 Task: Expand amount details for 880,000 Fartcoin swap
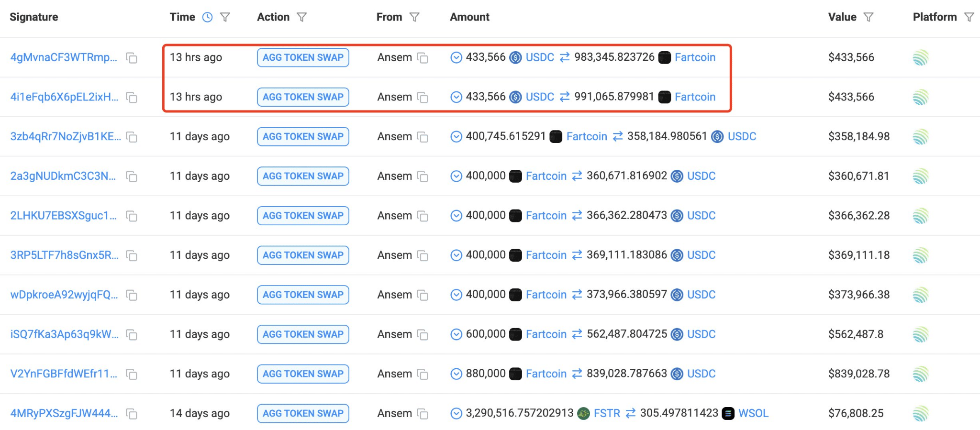(x=457, y=374)
